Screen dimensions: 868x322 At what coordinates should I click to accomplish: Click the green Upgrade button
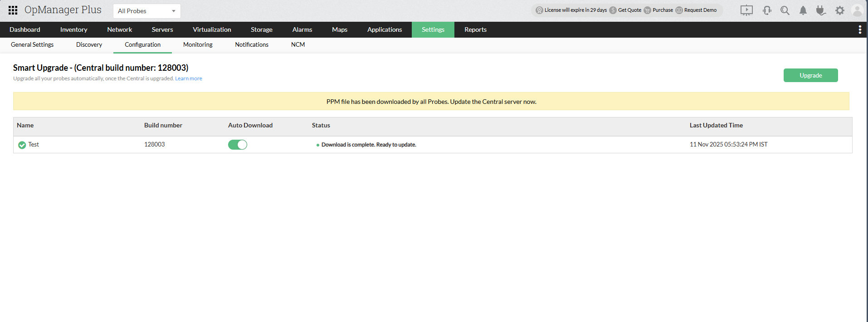click(810, 75)
